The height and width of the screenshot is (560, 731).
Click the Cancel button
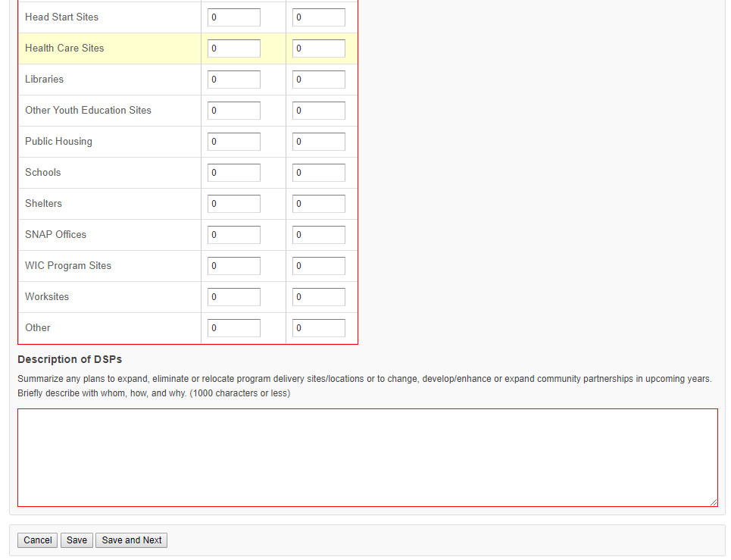tap(37, 540)
